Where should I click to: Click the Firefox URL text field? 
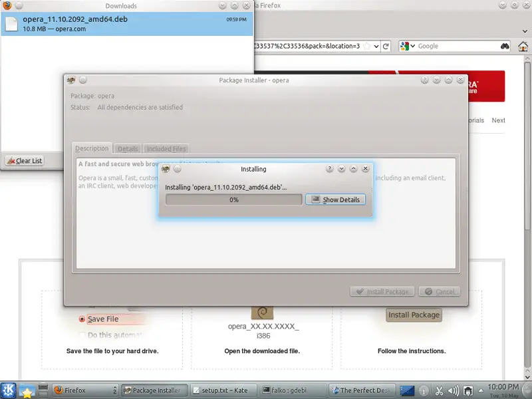coord(307,46)
